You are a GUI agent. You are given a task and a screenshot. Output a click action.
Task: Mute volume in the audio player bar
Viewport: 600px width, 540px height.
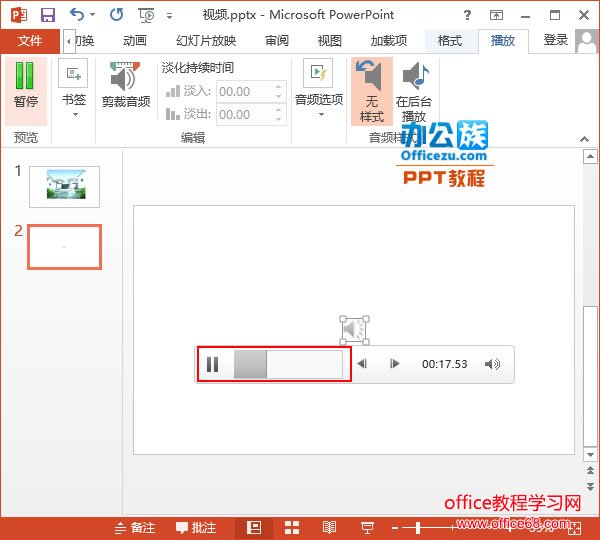pos(492,365)
